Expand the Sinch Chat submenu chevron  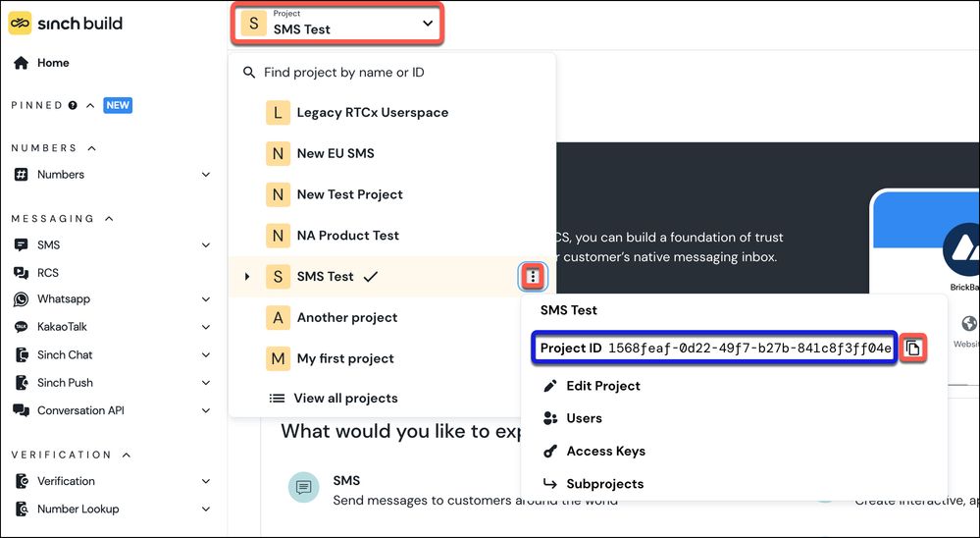[206, 354]
